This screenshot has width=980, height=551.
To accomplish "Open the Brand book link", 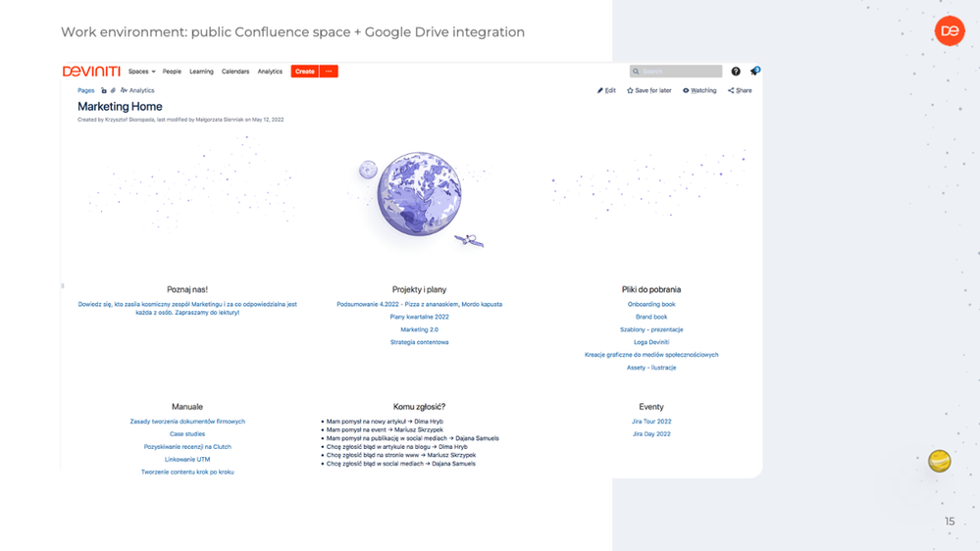I will tap(651, 317).
